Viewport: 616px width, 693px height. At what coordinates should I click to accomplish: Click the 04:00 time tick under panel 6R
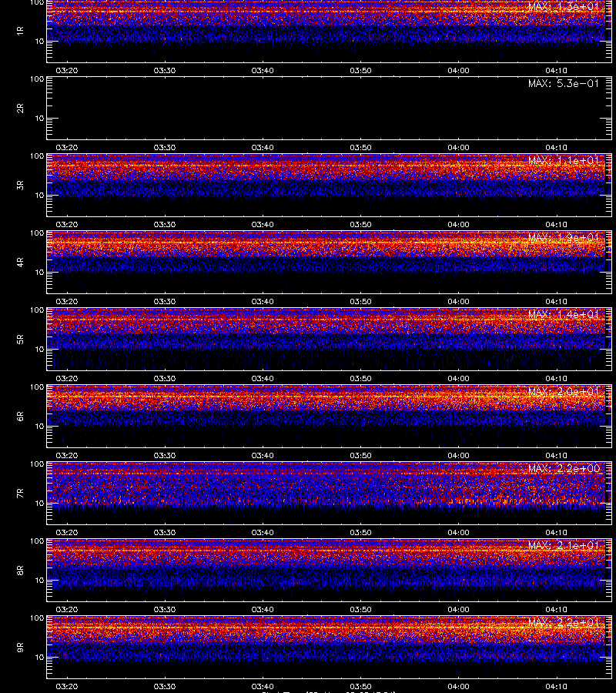pyautogui.click(x=458, y=455)
